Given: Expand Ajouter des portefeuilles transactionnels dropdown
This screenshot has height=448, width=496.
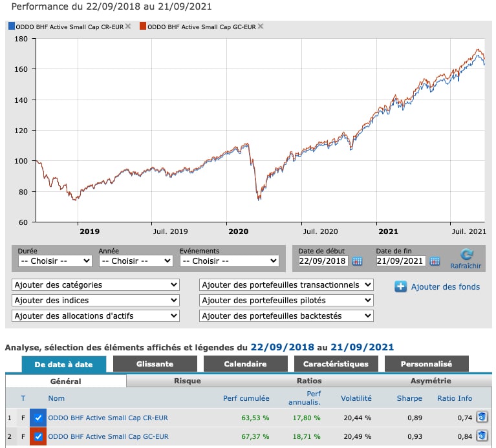Looking at the screenshot, I should (286, 285).
